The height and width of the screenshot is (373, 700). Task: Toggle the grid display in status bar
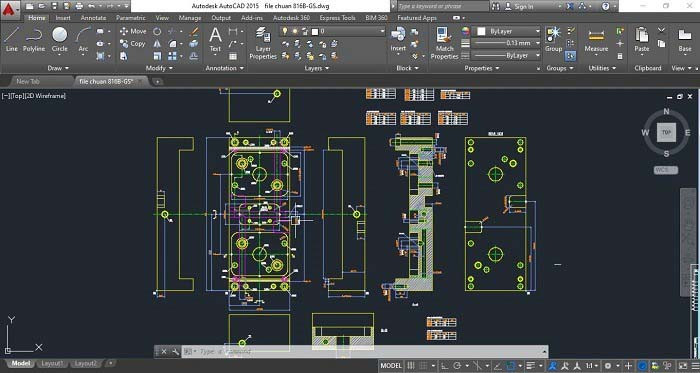(411, 366)
